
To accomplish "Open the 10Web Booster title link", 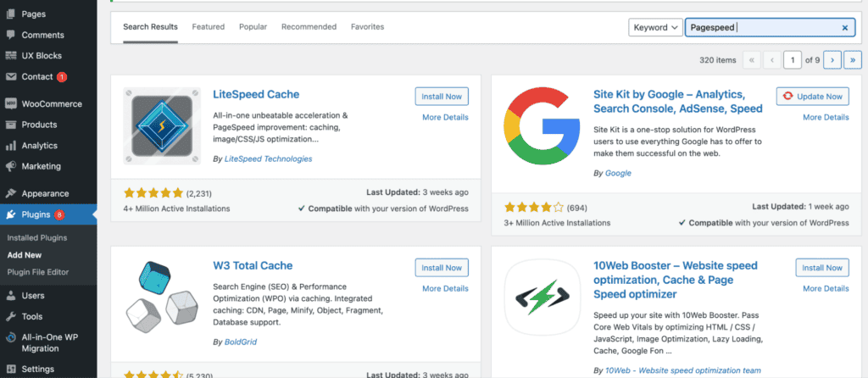I will (676, 280).
